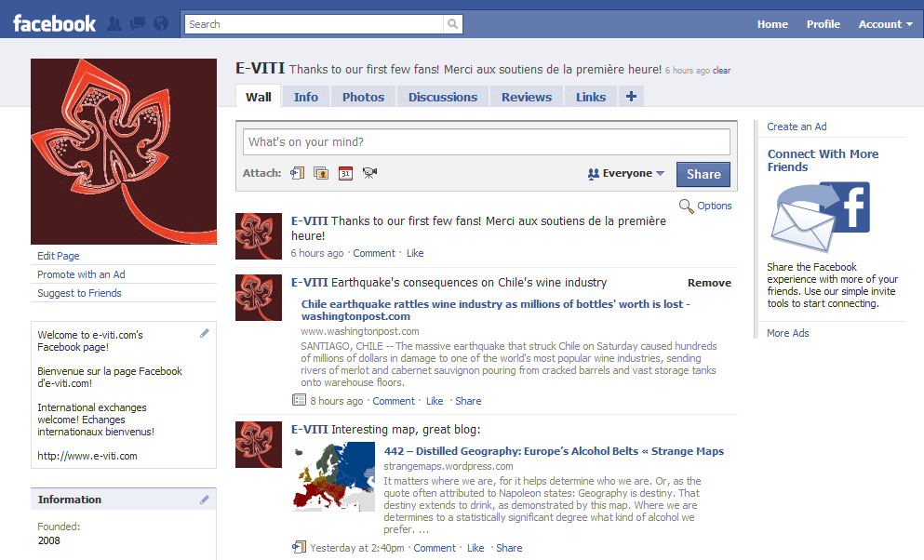Click E-VITI name on Interesting map post
924x560 pixels.
coord(309,430)
